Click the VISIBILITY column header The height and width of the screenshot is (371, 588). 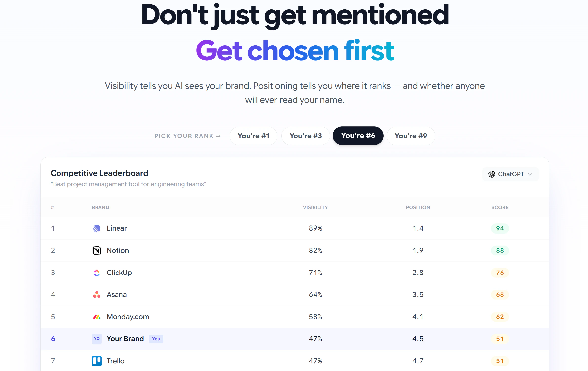pyautogui.click(x=315, y=207)
